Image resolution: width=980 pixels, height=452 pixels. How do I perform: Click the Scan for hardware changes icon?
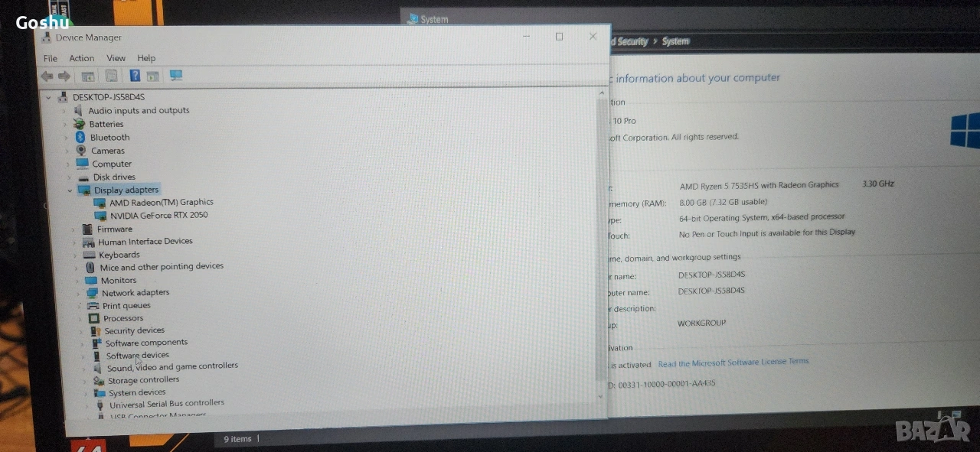[x=176, y=75]
